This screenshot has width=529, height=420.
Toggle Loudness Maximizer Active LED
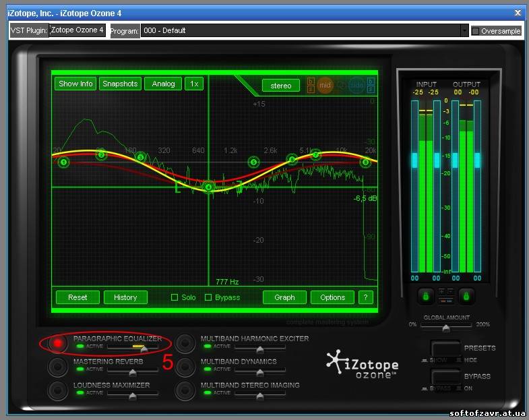pos(80,392)
